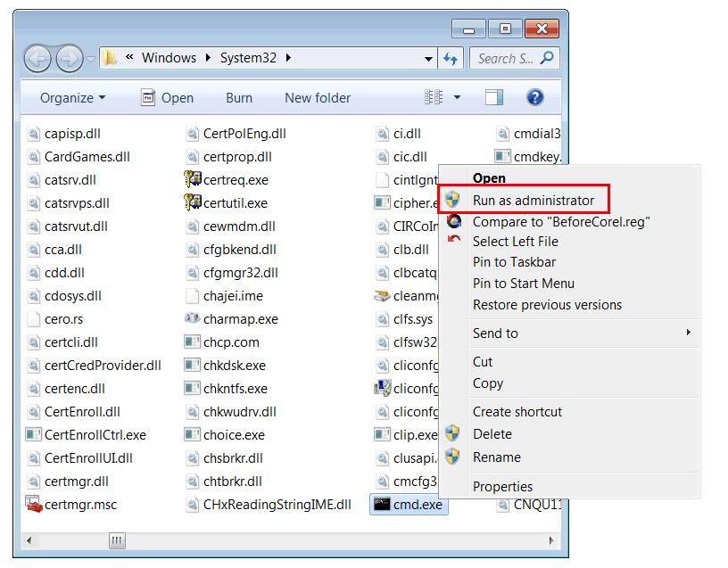The width and height of the screenshot is (728, 568).
Task: Click the blue Help question mark icon
Action: coord(535,97)
